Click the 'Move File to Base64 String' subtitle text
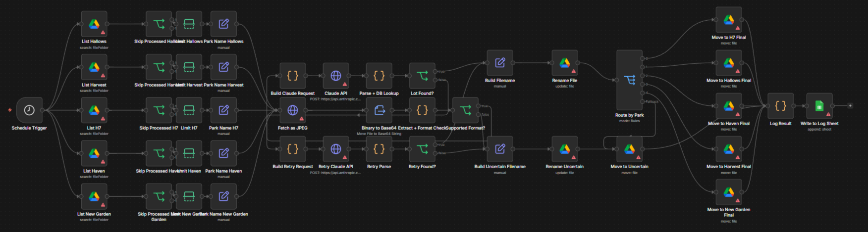 pyautogui.click(x=379, y=134)
